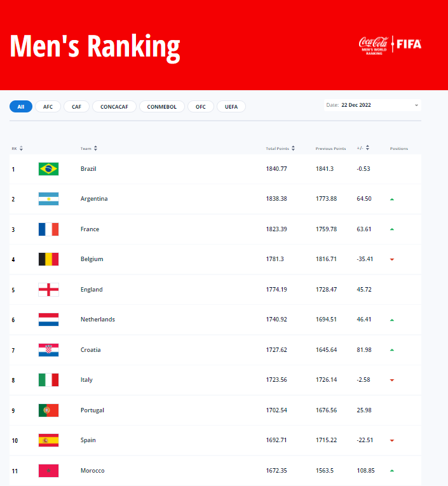Click the Morocco flag icon

tap(48, 471)
